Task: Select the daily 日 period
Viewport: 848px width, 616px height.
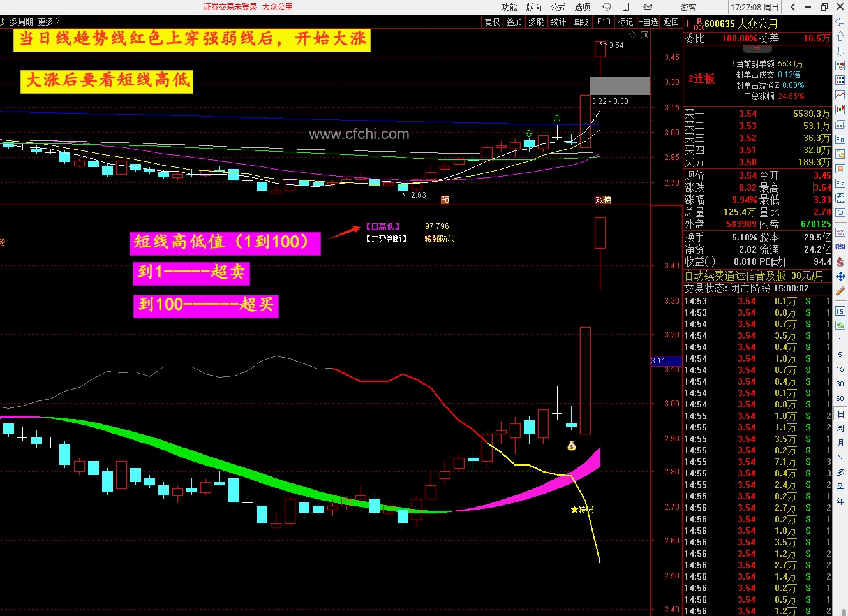Action: [840, 414]
